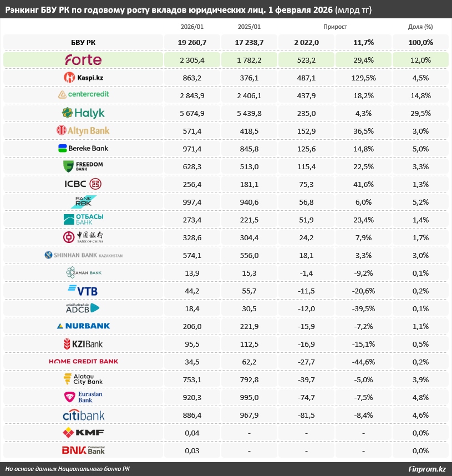Select the KMF logo
The height and width of the screenshot is (476, 452).
pyautogui.click(x=83, y=433)
